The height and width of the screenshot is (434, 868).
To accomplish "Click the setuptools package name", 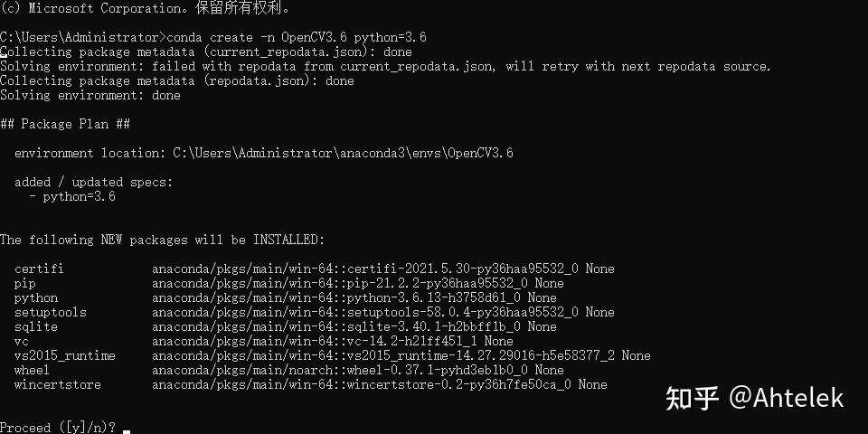I will click(x=51, y=312).
